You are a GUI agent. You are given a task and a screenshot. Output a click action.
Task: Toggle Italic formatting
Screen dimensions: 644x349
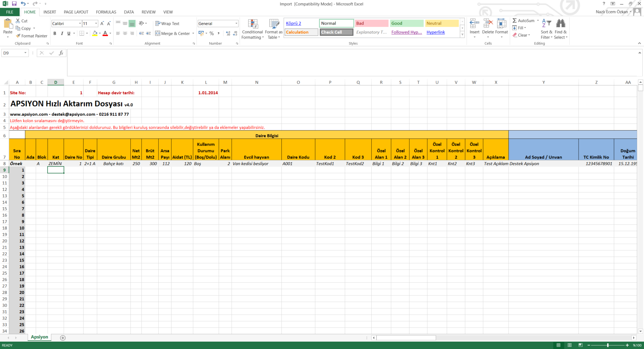62,33
